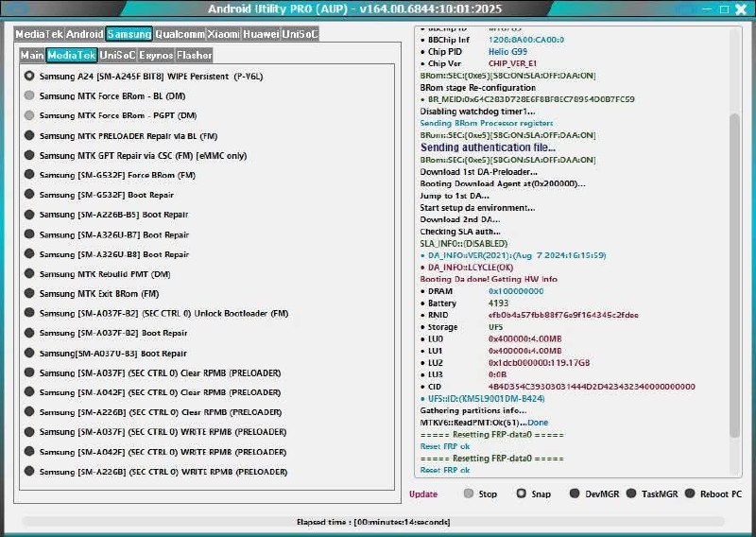Screen dimensions: 756x537
Task: Click the Chip PID value Helio G99
Action: coord(507,52)
